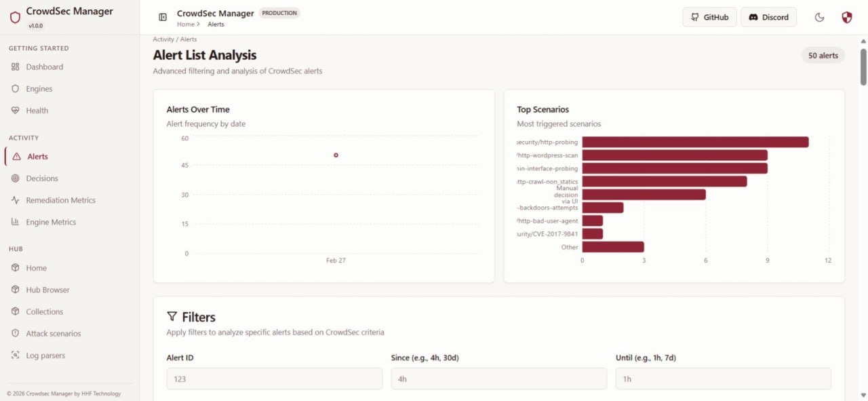This screenshot has width=868, height=401.
Task: Click the red shield icon top right
Action: (x=846, y=17)
